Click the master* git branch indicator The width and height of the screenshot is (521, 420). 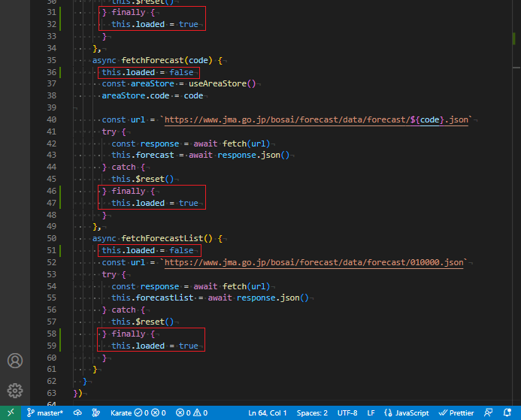(45, 412)
